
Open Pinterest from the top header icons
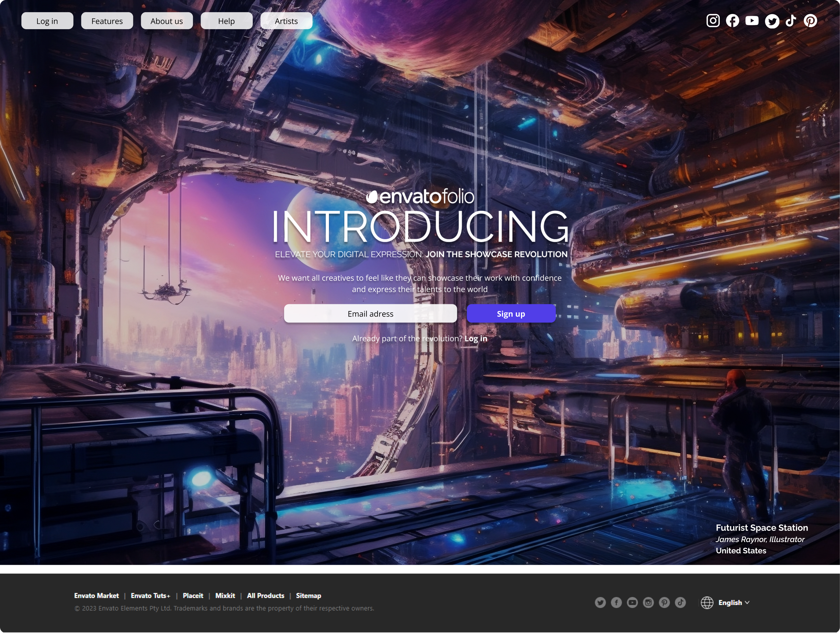point(810,21)
